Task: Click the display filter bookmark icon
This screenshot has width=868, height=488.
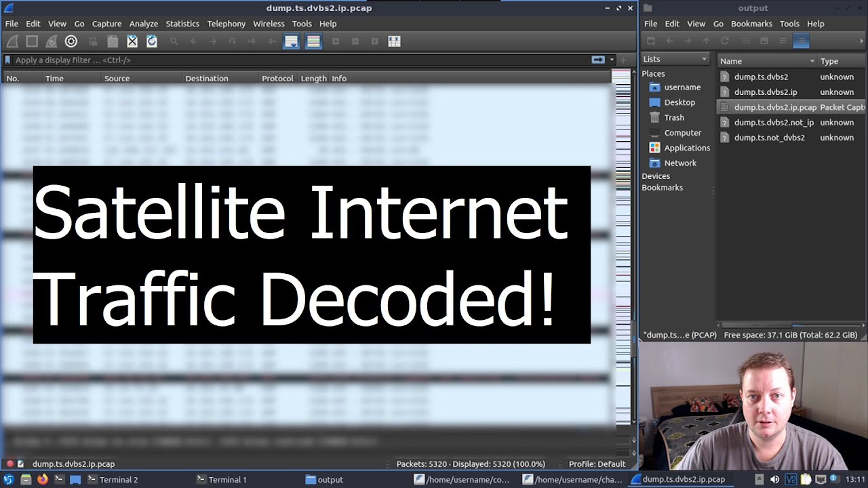Action: click(x=7, y=60)
